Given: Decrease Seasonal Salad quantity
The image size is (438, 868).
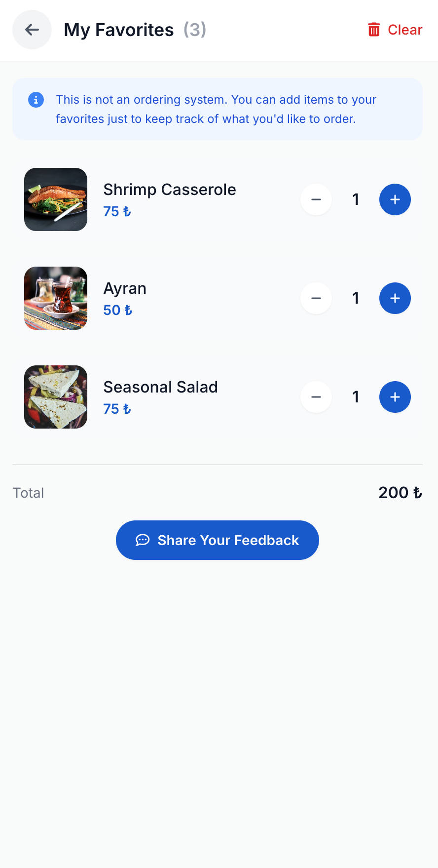Looking at the screenshot, I should tap(316, 397).
